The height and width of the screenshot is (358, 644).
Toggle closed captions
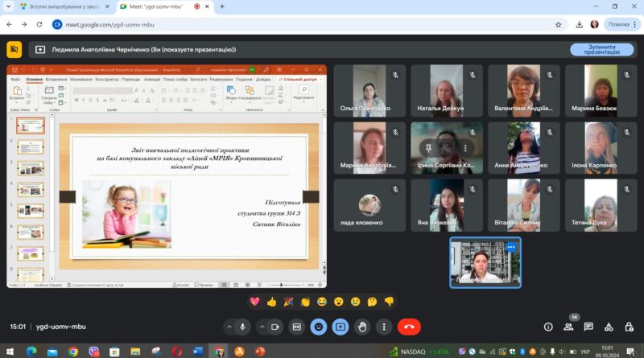tap(296, 327)
